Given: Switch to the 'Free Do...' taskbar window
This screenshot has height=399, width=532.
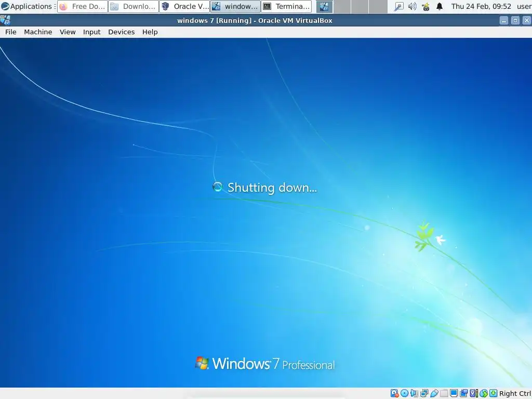Looking at the screenshot, I should pos(83,6).
